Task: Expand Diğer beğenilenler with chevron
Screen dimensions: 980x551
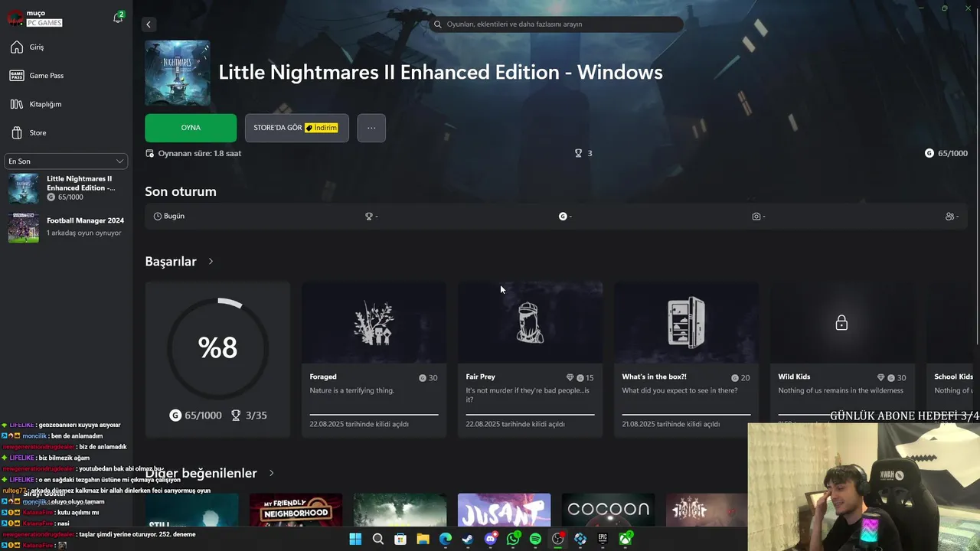Action: (x=271, y=474)
